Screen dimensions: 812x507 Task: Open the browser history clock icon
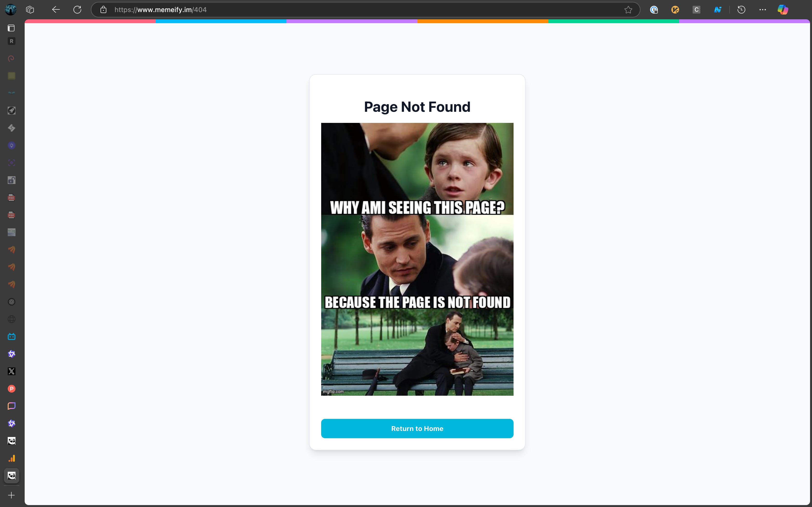tap(741, 10)
